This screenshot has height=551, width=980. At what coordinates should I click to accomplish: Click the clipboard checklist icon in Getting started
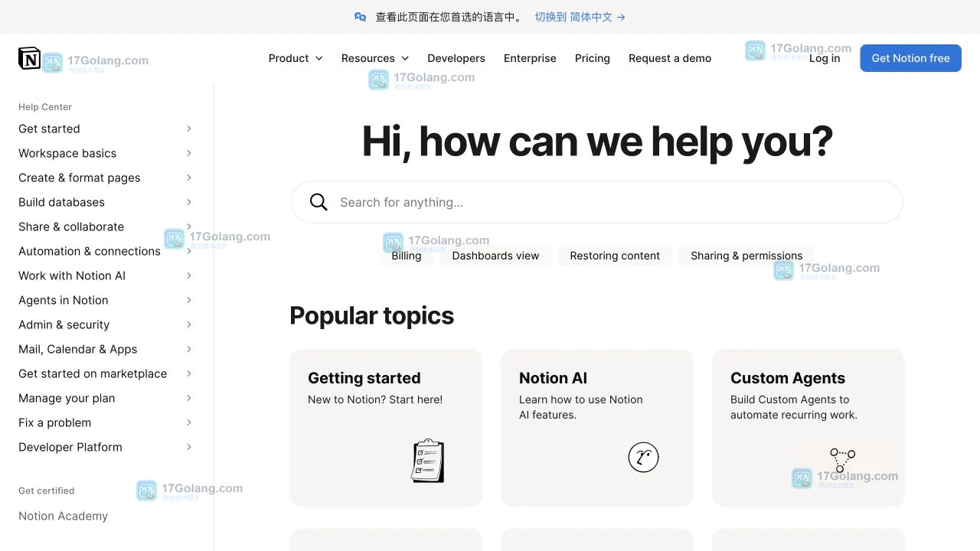tap(427, 461)
